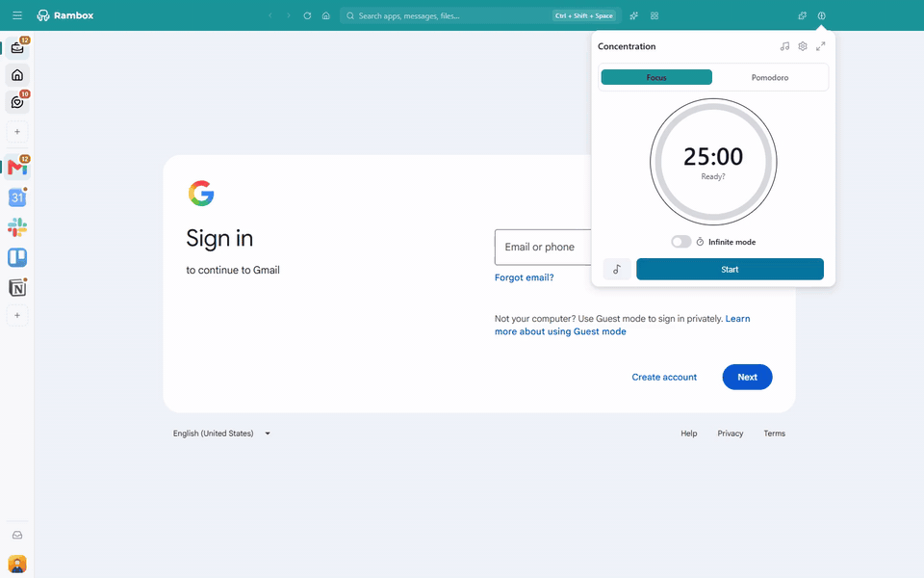Click the 'to continue to Gmail' text
Image resolution: width=924 pixels, height=578 pixels.
pyautogui.click(x=233, y=270)
